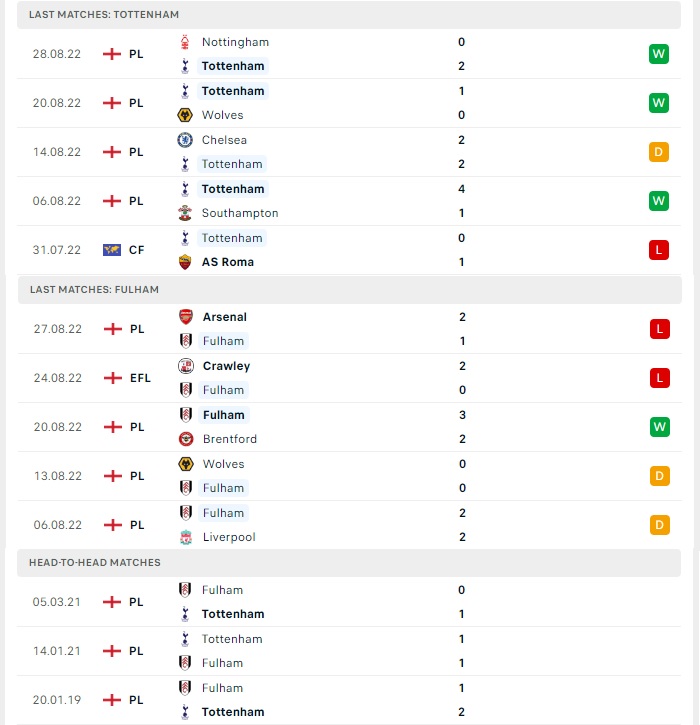
Task: Click the Southampton club crest icon
Action: click(x=185, y=213)
